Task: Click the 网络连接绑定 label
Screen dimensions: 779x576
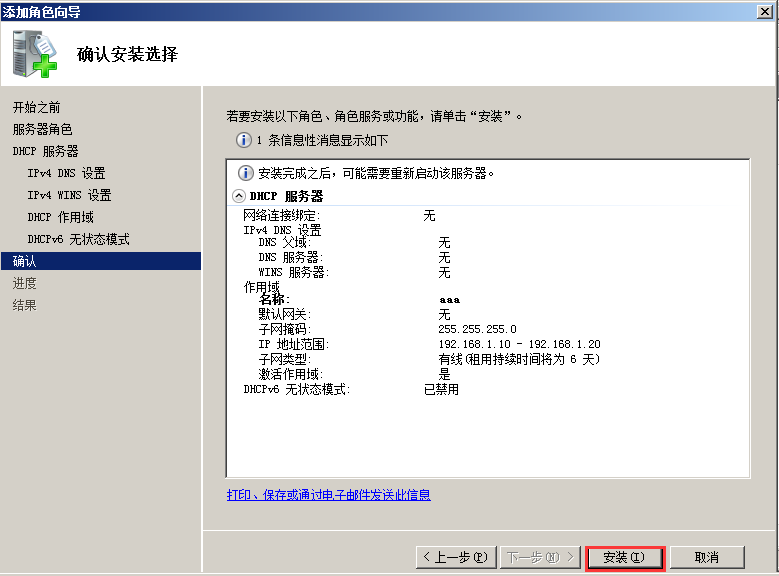Action: (x=282, y=215)
